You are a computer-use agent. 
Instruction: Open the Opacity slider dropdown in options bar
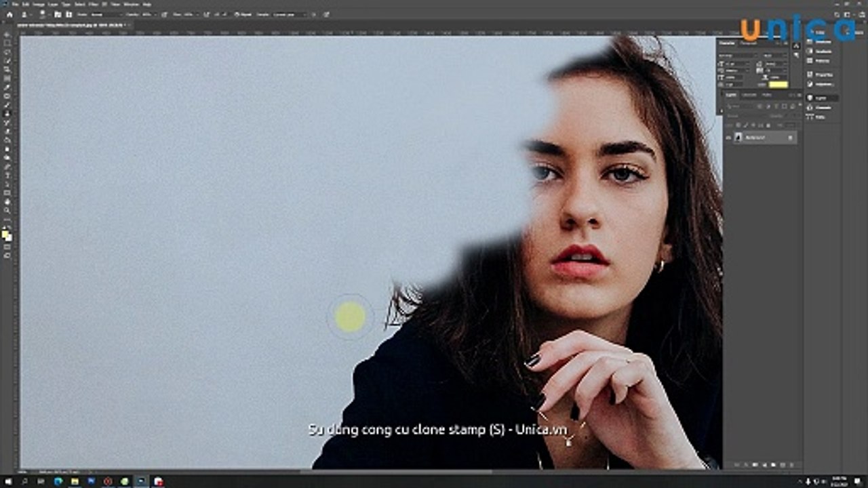[x=155, y=14]
